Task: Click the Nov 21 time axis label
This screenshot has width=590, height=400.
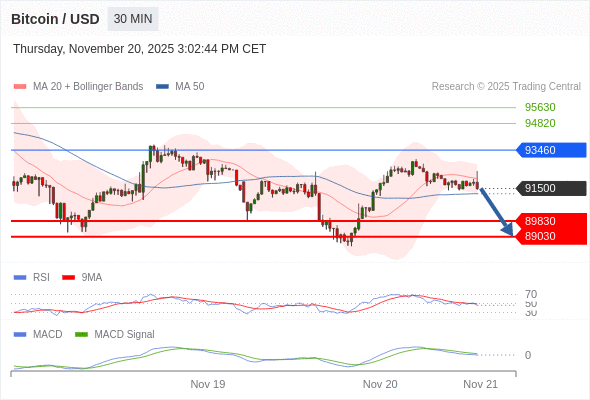Action: (481, 384)
